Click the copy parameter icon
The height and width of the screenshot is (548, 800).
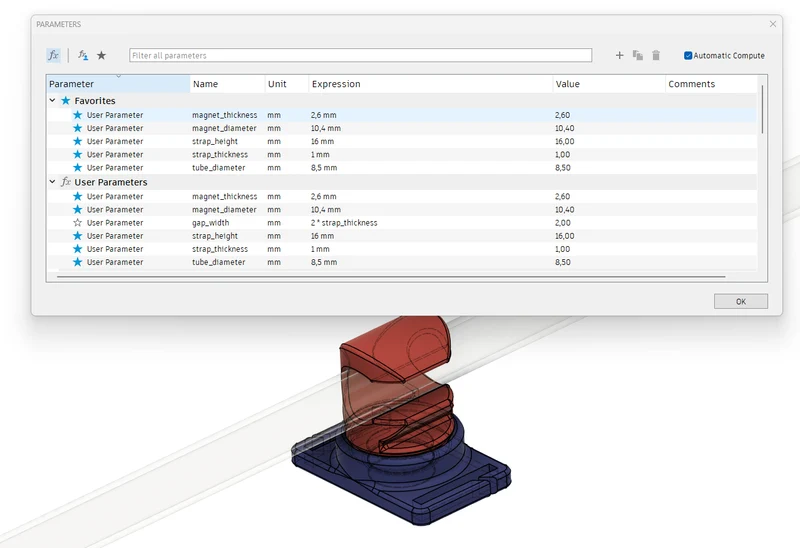pos(638,55)
